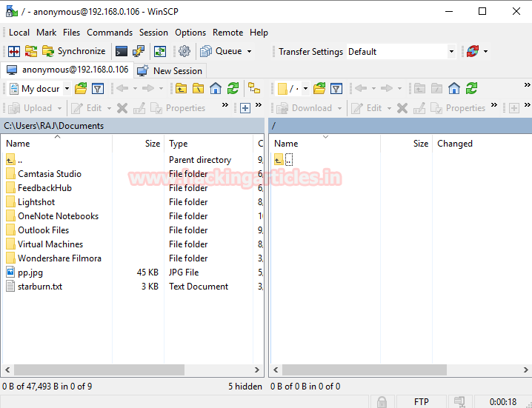Image resolution: width=532 pixels, height=408 pixels.
Task: Go to remote home directory icon
Action: pos(454,89)
